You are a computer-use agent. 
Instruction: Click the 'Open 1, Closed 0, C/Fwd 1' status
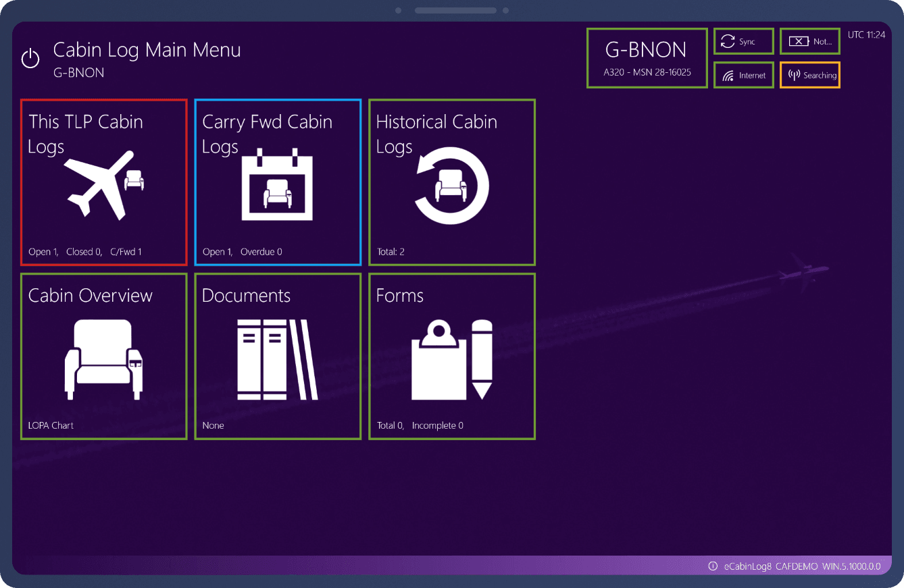(x=85, y=252)
